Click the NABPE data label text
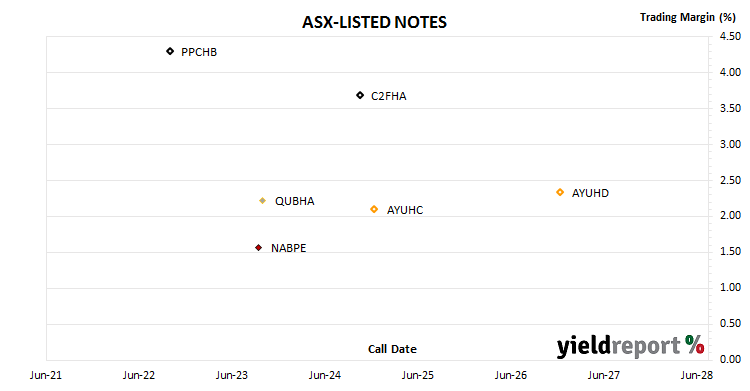The height and width of the screenshot is (391, 750). pos(288,248)
